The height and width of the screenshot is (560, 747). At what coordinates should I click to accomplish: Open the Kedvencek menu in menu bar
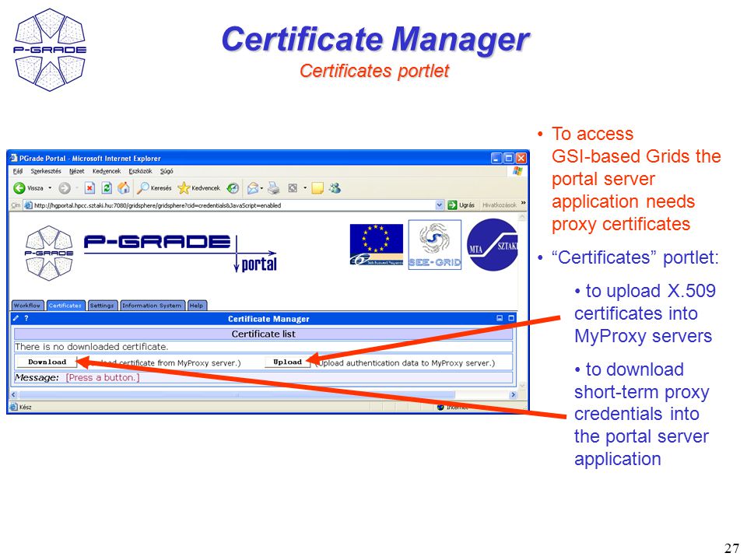point(107,171)
